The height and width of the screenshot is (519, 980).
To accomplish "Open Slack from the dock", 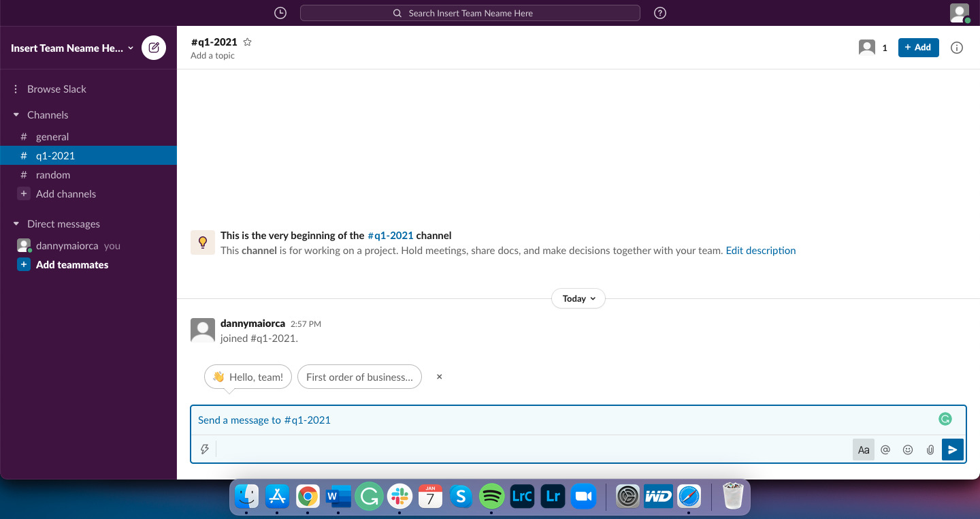I will [x=399, y=497].
